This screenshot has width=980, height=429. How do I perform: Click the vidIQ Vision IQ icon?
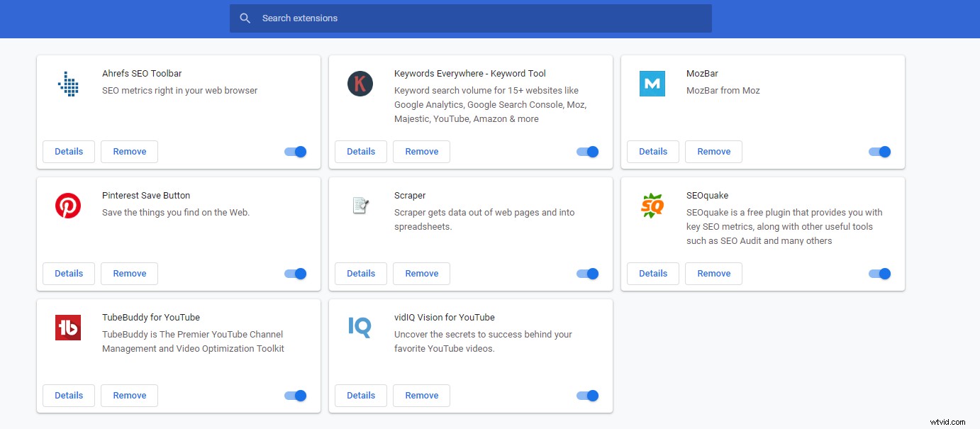360,328
